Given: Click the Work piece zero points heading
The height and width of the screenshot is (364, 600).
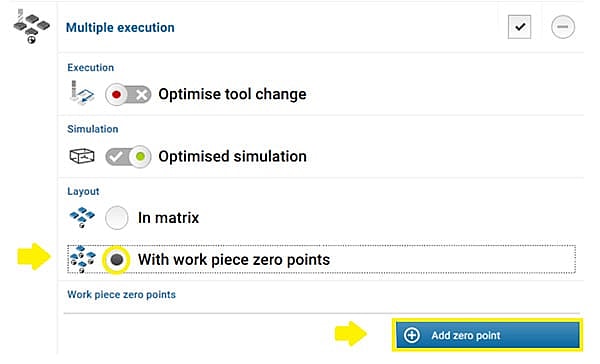Looking at the screenshot, I should [121, 294].
